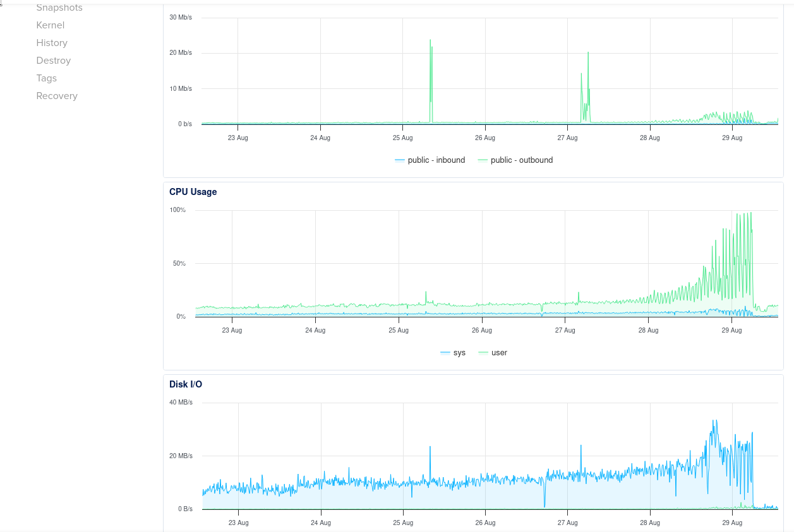Click the 27 Aug outbound bandwidth spike
This screenshot has height=532, width=794.
[x=588, y=54]
